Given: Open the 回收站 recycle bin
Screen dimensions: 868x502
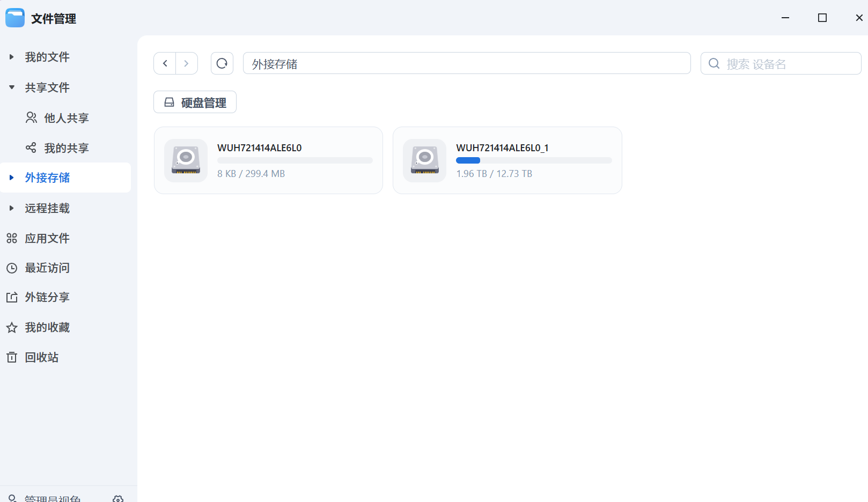Looking at the screenshot, I should (42, 357).
